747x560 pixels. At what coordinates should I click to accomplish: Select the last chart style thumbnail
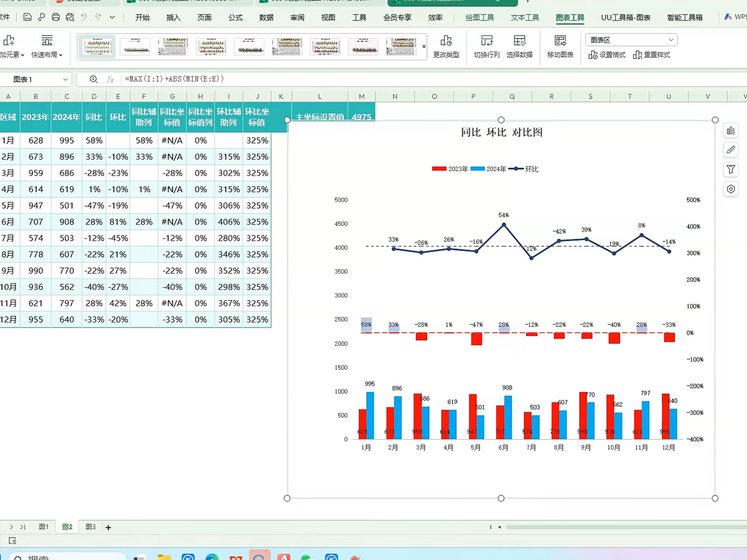point(401,47)
